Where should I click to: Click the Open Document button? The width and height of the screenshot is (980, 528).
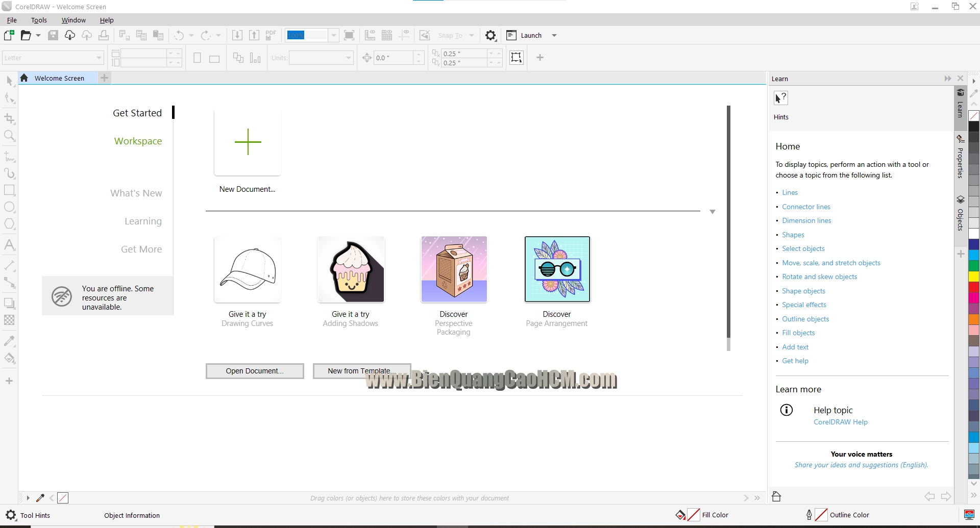(x=255, y=371)
